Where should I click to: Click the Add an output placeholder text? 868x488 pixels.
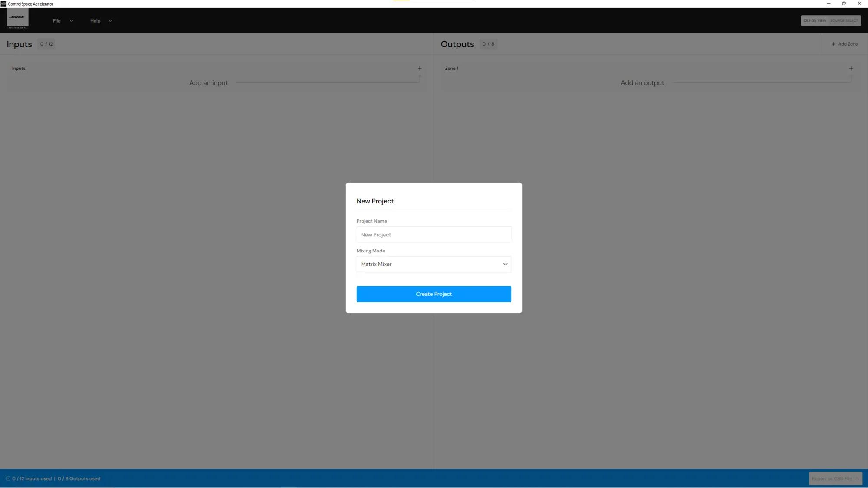tap(642, 83)
